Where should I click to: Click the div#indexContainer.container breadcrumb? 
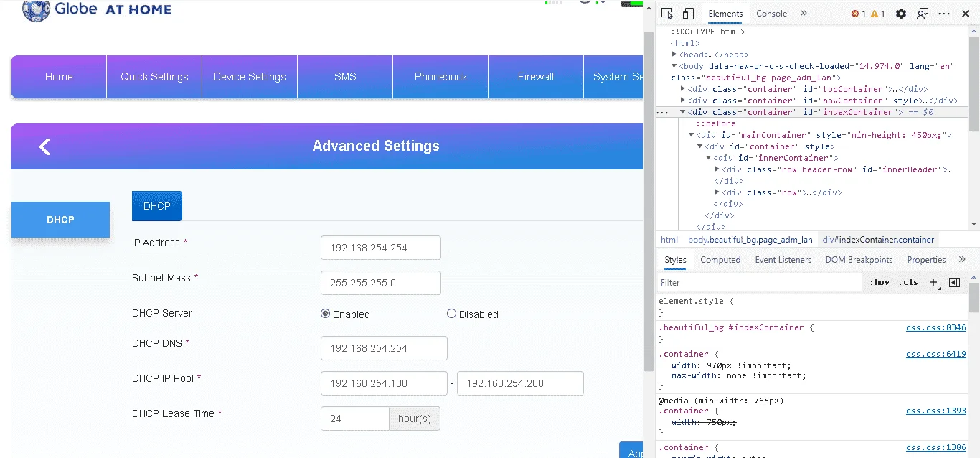tap(878, 240)
